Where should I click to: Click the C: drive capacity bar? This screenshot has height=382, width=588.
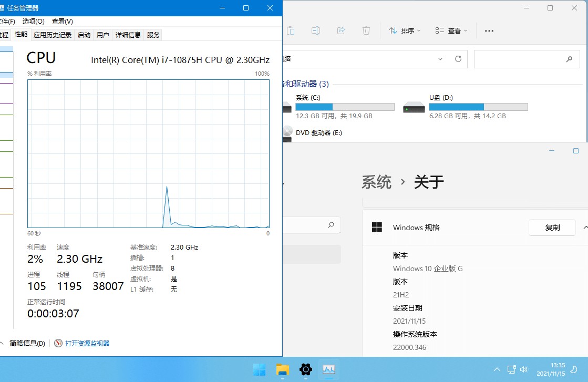[x=344, y=106]
